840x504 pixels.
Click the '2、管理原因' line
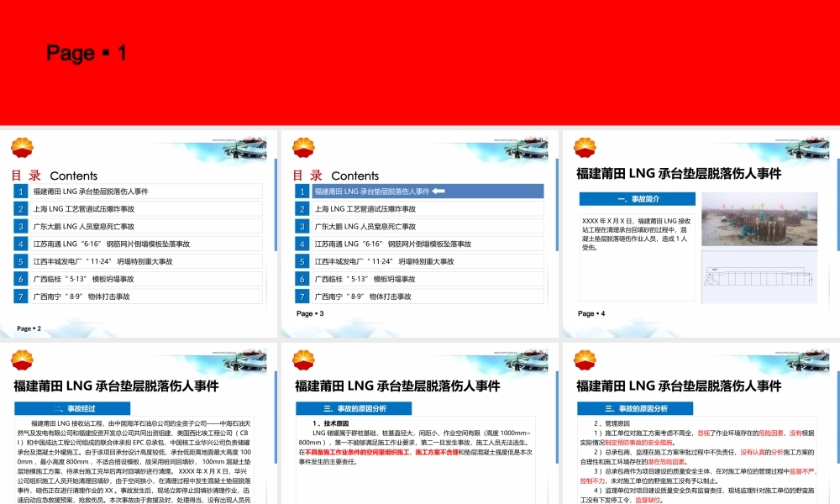[612, 423]
